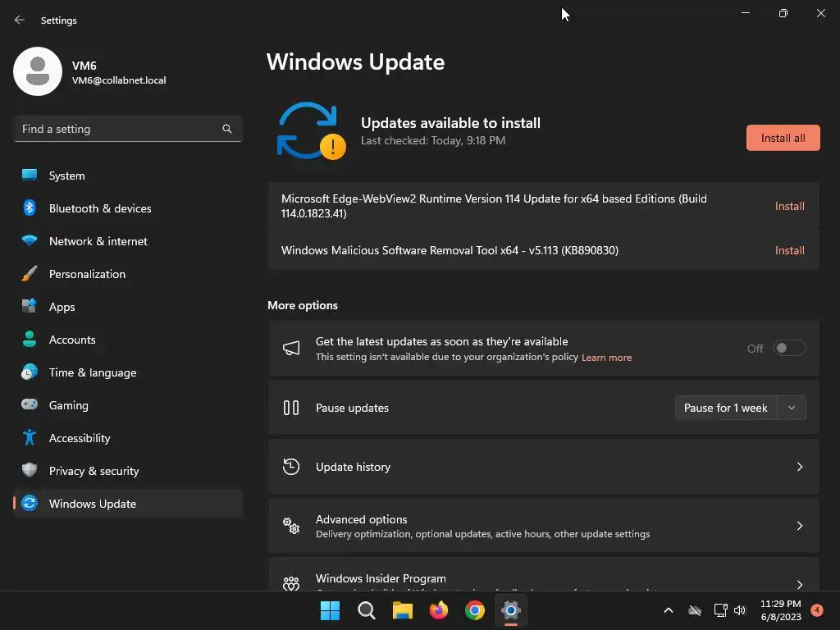Click the Advanced options gears icon
This screenshot has height=630, width=840.
point(291,526)
